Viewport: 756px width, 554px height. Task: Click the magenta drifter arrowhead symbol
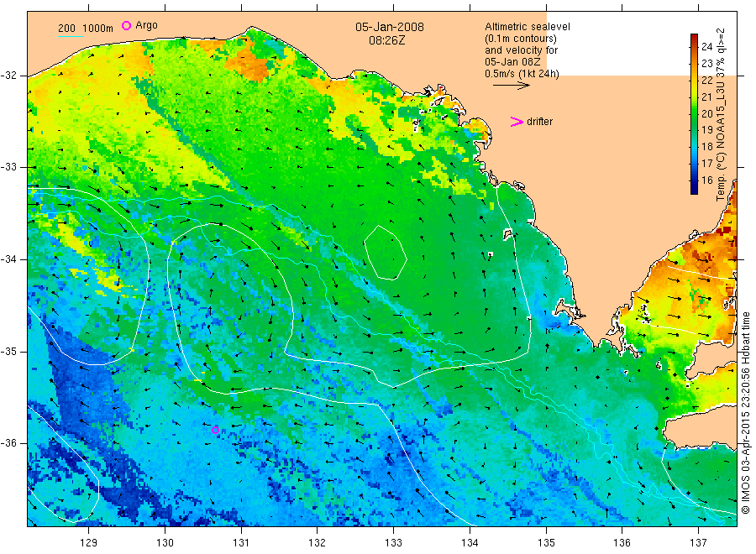(x=517, y=122)
